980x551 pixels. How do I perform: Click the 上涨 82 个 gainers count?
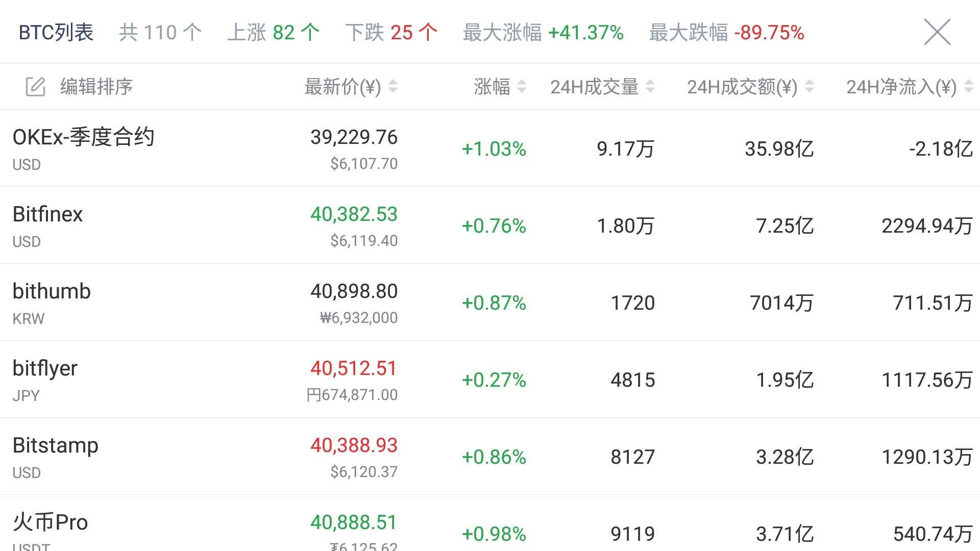(274, 33)
